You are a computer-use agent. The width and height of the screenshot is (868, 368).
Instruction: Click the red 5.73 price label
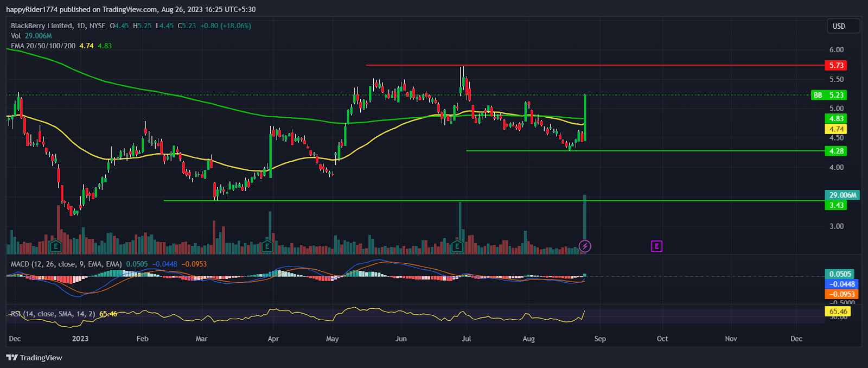[x=836, y=65]
